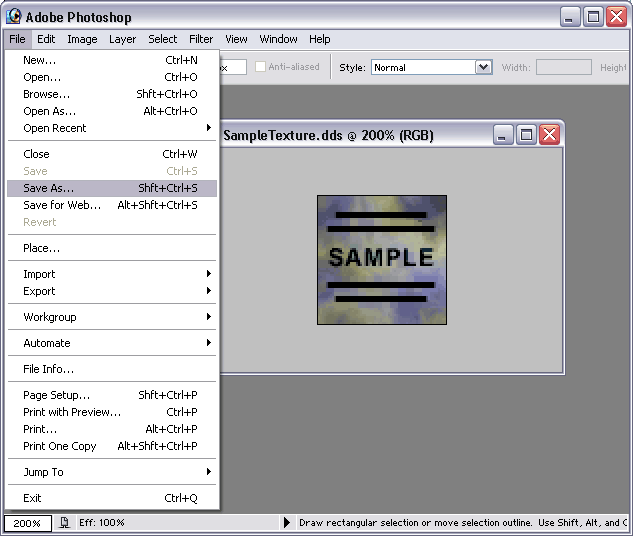Click the Eff: 100% status text
633x536 pixels.
point(102,523)
